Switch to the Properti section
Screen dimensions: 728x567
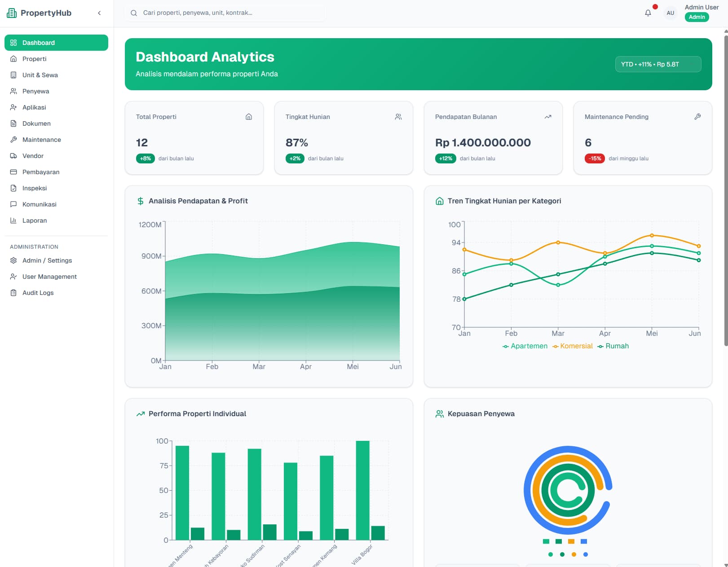click(34, 59)
